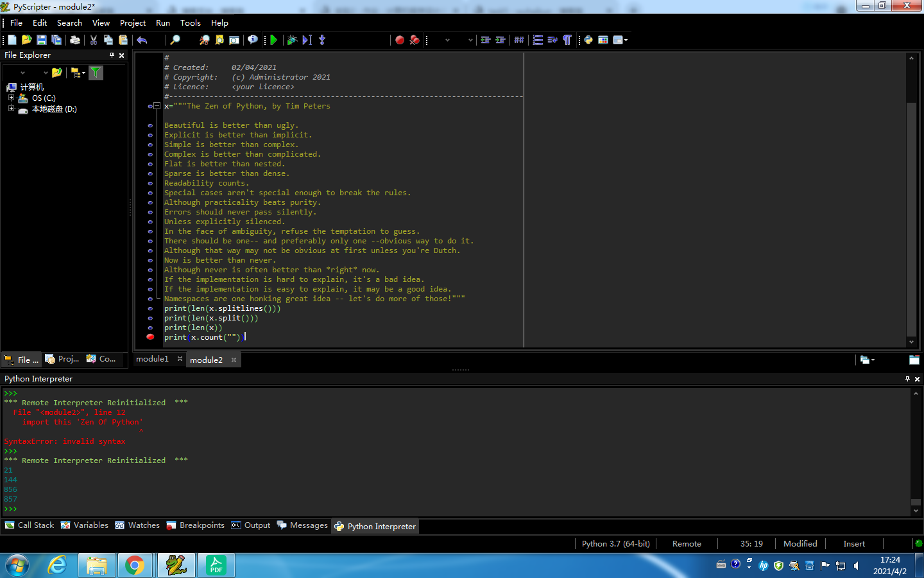Switch to the module1 editor tab
This screenshot has width=924, height=578.
click(152, 359)
